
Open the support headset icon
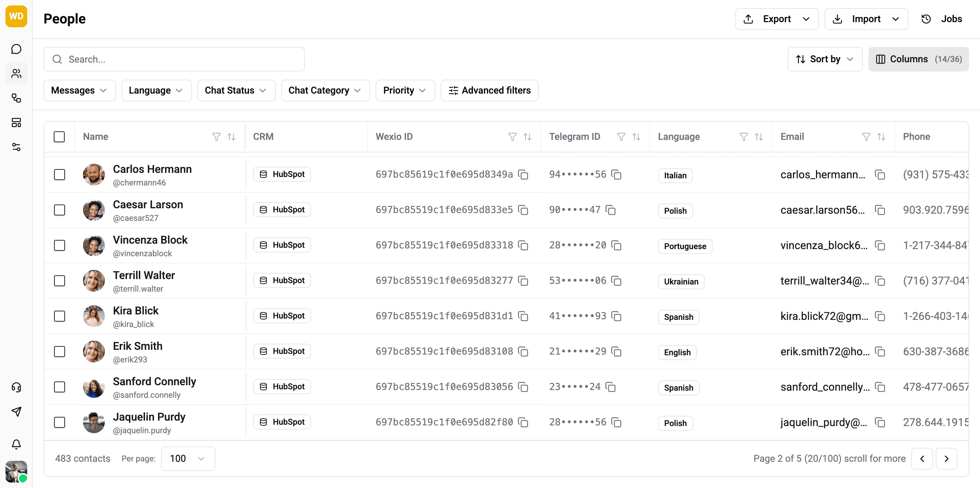16,387
